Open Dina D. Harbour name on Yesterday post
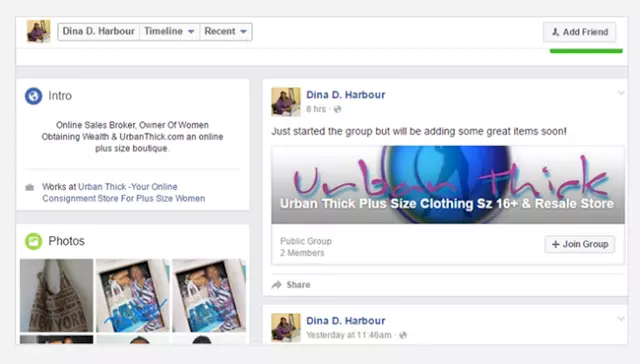 coord(346,321)
